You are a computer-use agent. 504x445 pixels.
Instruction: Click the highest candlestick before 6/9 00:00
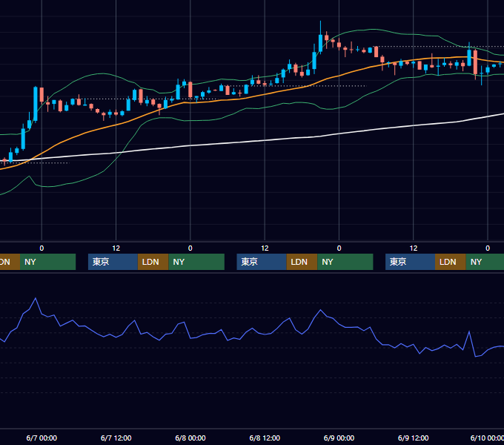tap(320, 42)
